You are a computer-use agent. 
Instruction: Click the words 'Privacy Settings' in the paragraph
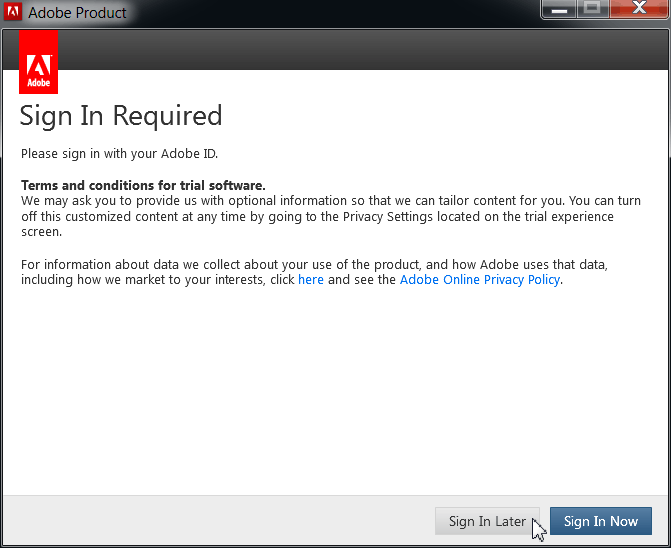point(383,217)
